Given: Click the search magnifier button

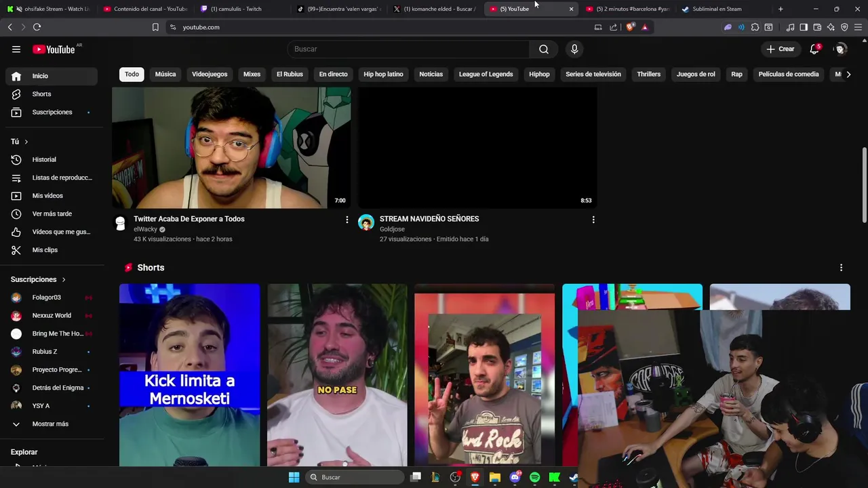Looking at the screenshot, I should point(544,49).
